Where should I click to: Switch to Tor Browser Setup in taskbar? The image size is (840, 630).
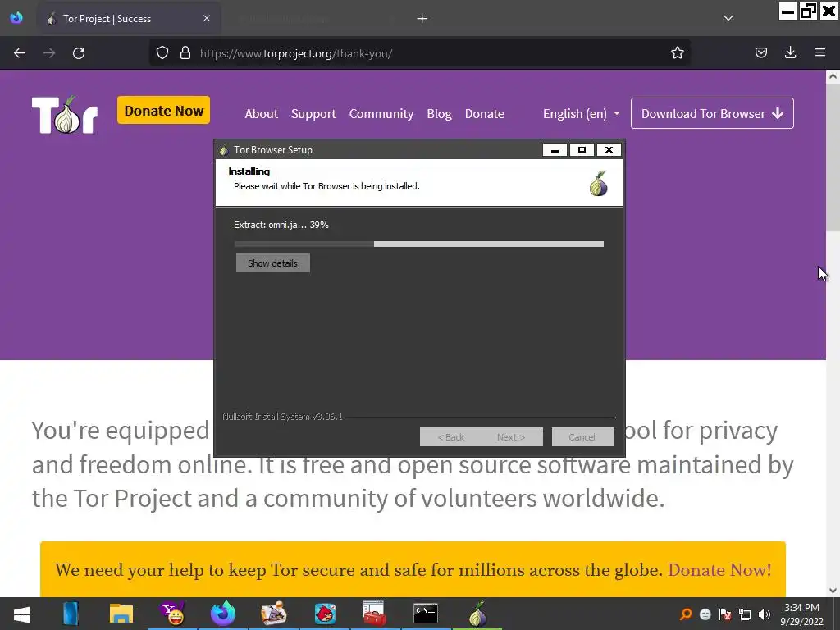pyautogui.click(x=477, y=614)
